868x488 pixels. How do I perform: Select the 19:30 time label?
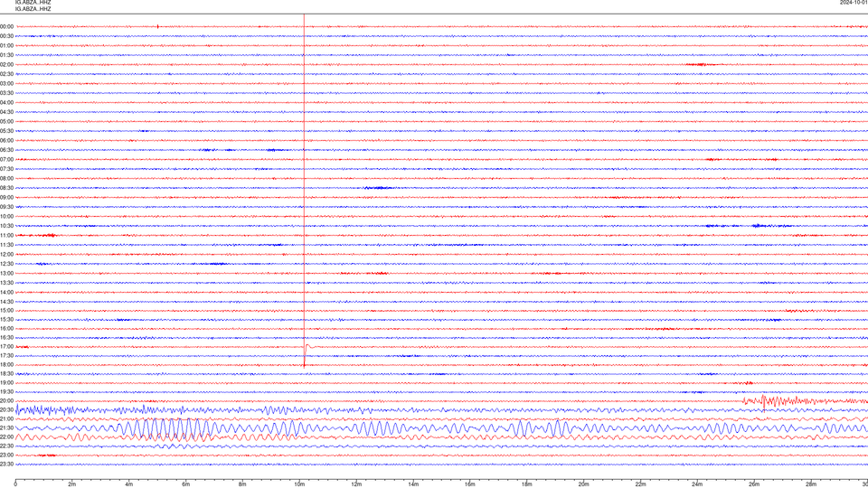pos(6,391)
